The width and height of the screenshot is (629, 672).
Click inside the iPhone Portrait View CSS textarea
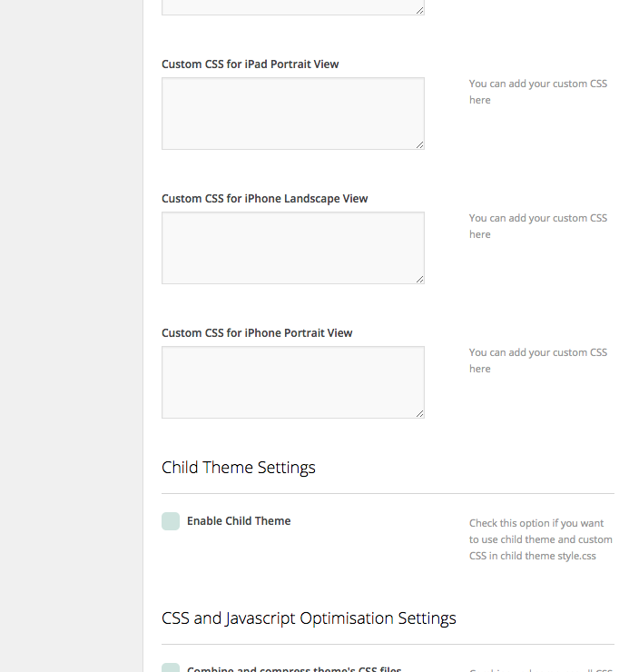293,382
